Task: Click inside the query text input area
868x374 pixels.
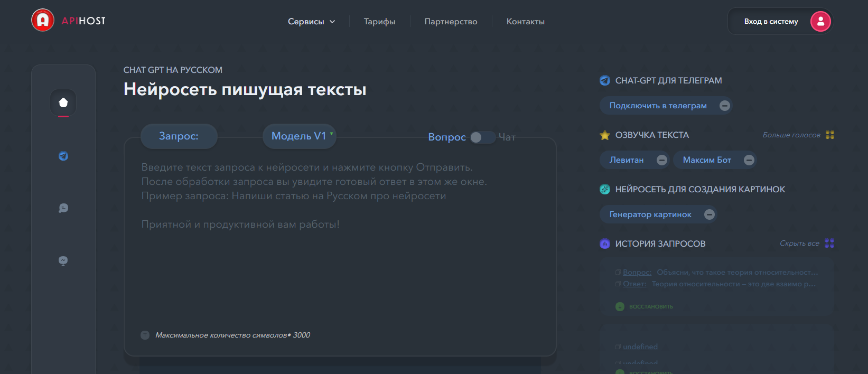Action: [340, 254]
